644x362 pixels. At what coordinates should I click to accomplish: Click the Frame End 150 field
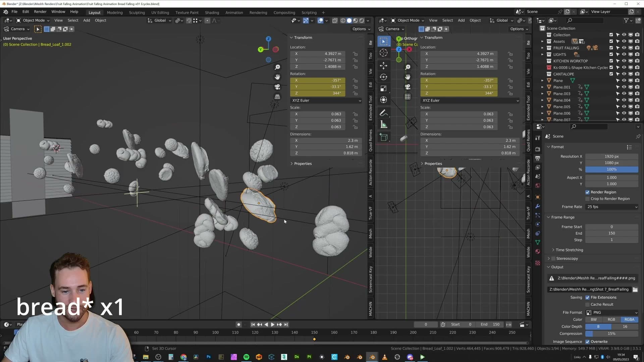click(612, 234)
